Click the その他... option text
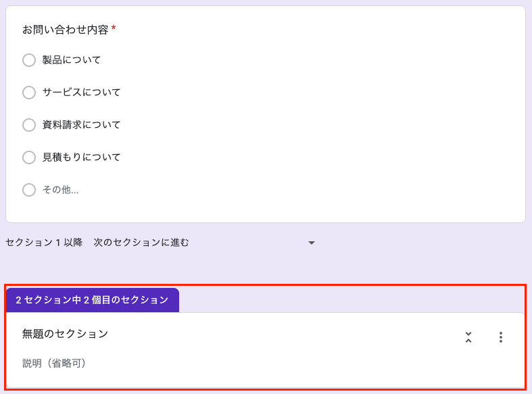 click(x=61, y=190)
